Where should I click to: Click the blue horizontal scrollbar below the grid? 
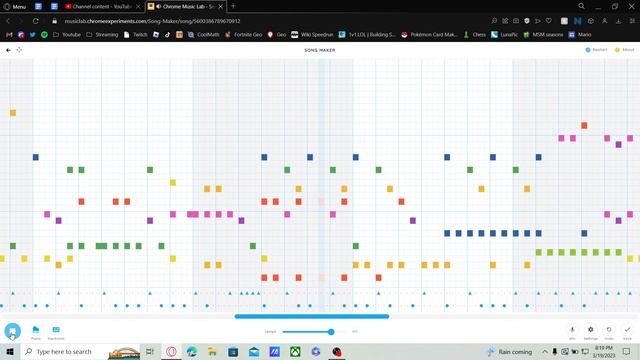pos(312,316)
